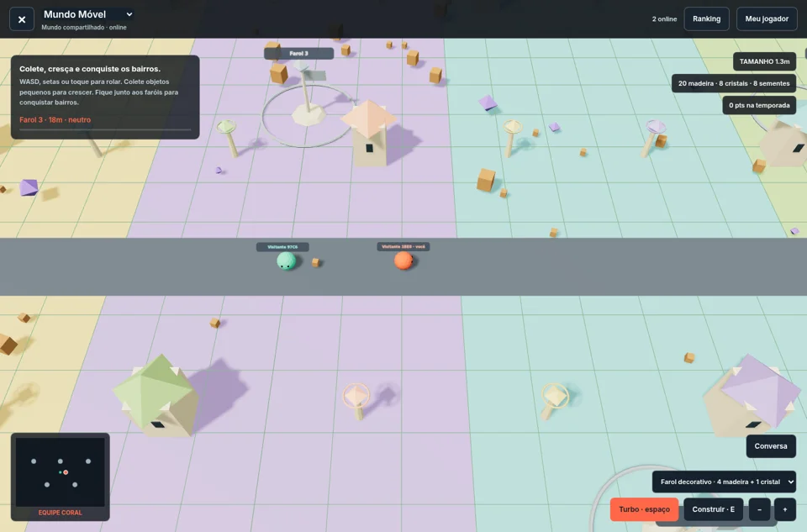Open the Meu jogador panel
The height and width of the screenshot is (532, 807).
[x=767, y=19]
